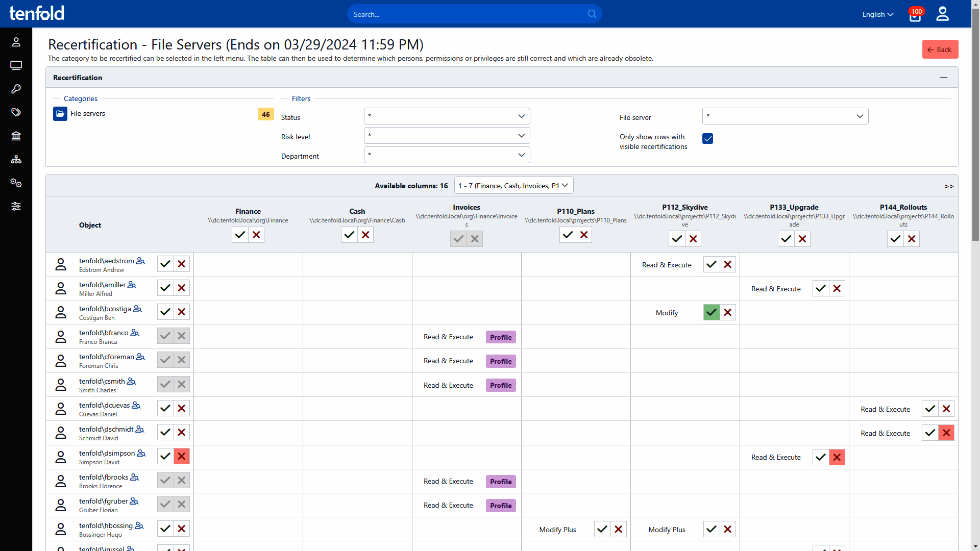The height and width of the screenshot is (551, 980).
Task: Open the available columns range dropdown
Action: [513, 186]
